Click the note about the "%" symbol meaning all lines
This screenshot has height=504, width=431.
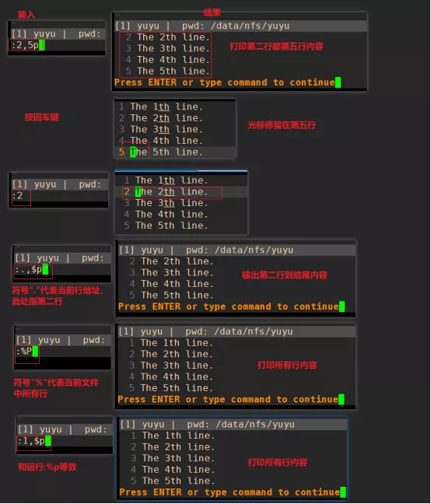56,388
